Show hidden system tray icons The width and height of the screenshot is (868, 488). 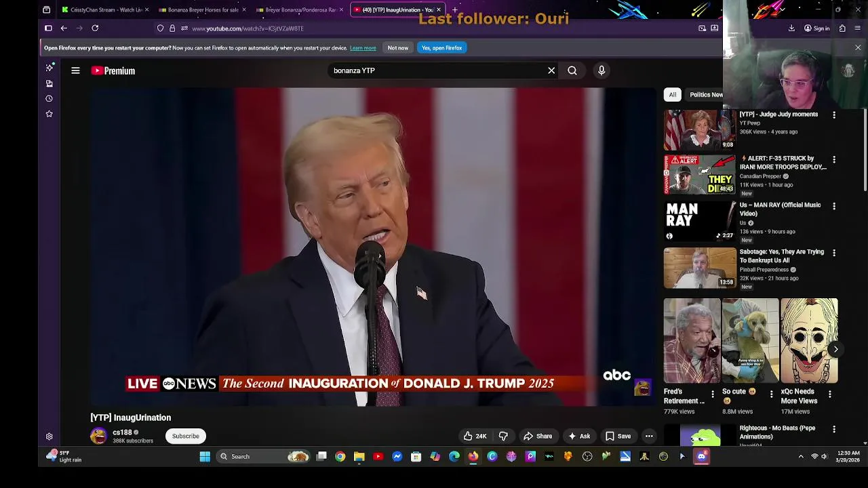[801, 457]
